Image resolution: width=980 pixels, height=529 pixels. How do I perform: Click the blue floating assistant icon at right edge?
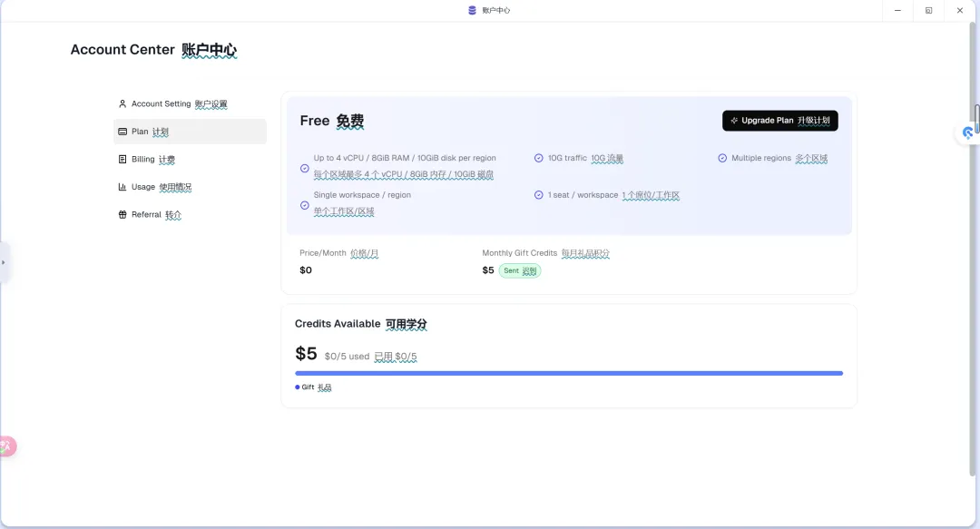[968, 132]
